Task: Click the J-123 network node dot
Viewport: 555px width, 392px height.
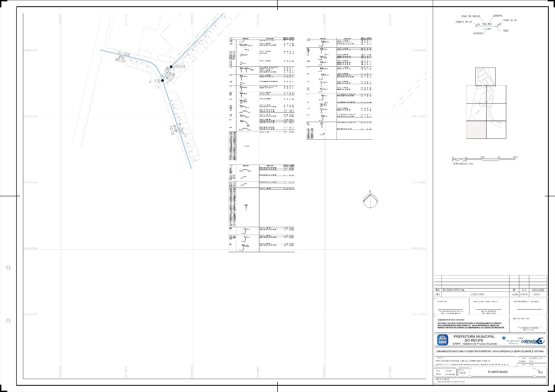Action: click(171, 67)
